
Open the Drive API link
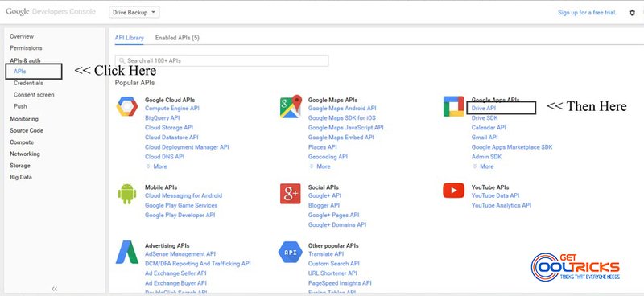[484, 109]
